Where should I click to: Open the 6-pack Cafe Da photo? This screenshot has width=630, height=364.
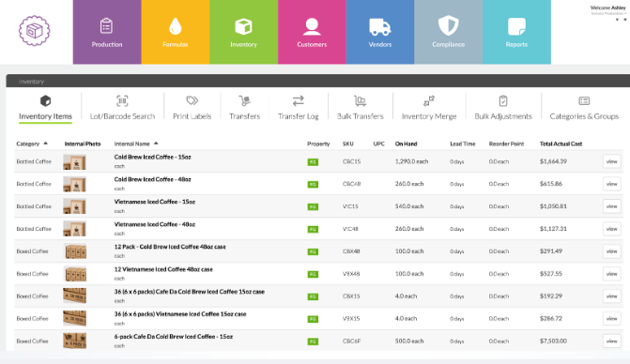pyautogui.click(x=75, y=341)
